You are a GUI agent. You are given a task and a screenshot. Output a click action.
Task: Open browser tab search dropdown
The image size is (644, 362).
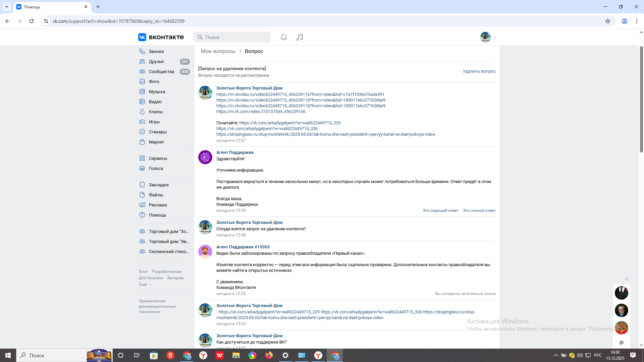click(x=6, y=7)
